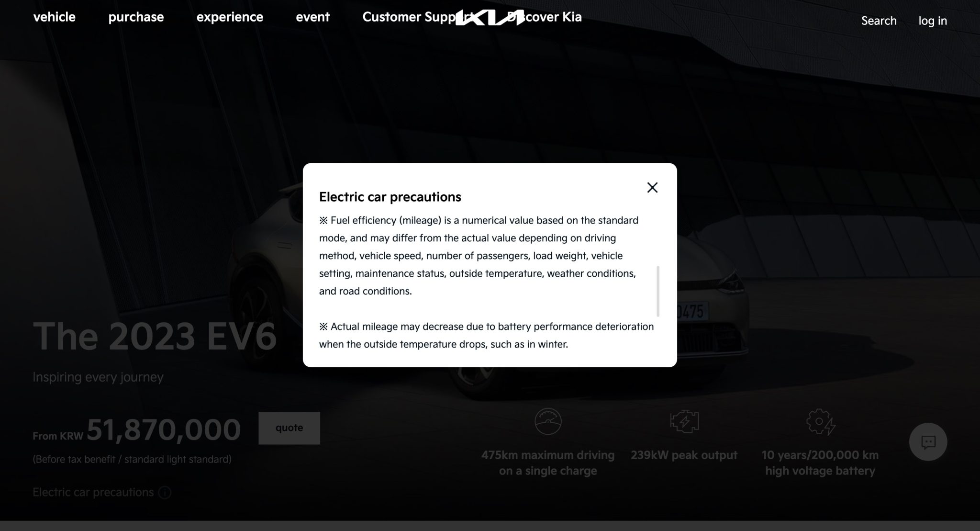Image resolution: width=980 pixels, height=531 pixels.
Task: Click the log in link
Action: 933,21
